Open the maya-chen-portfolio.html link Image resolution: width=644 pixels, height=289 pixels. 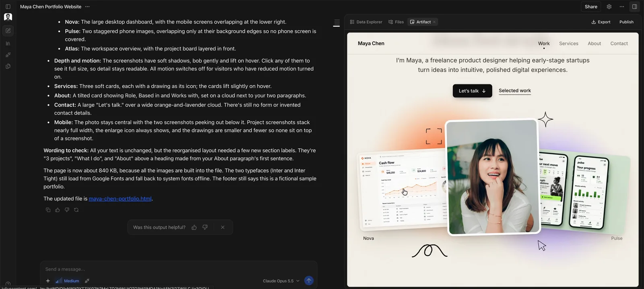(120, 199)
